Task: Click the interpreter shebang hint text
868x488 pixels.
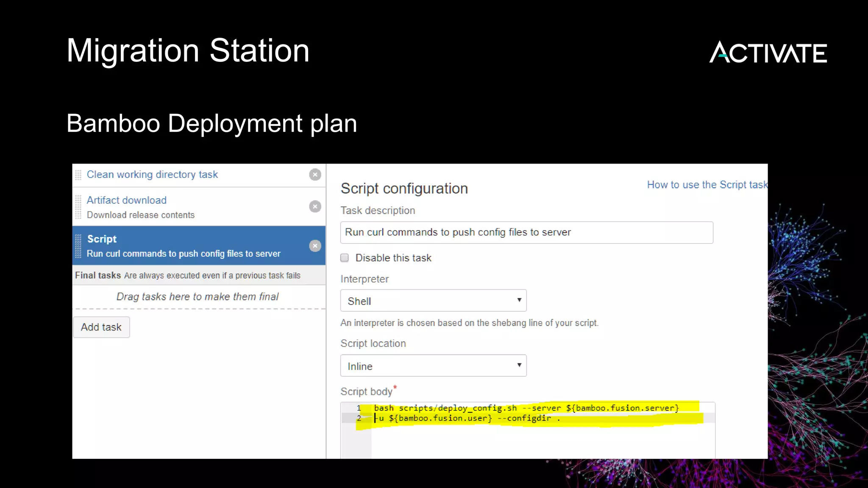Action: [469, 323]
